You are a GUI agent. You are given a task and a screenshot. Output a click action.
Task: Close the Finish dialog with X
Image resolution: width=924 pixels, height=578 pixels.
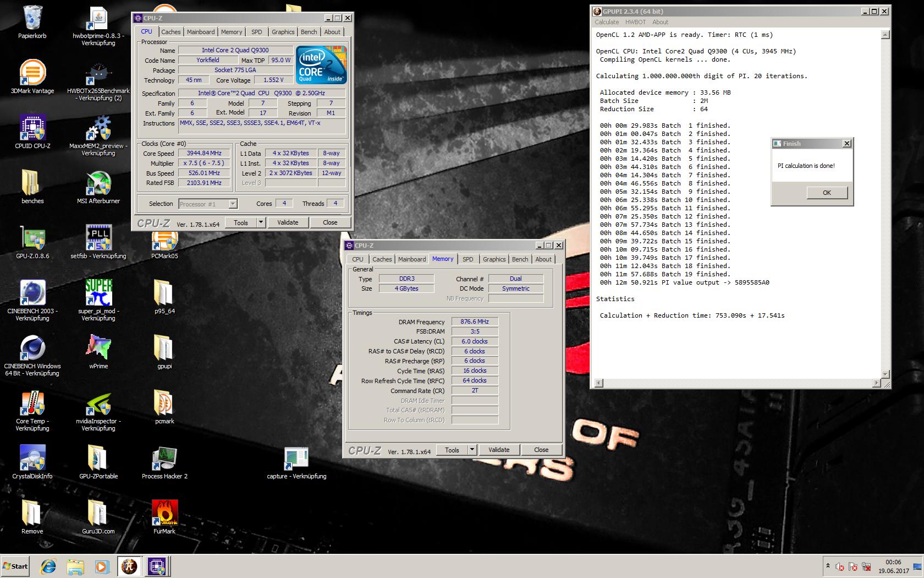(x=847, y=143)
